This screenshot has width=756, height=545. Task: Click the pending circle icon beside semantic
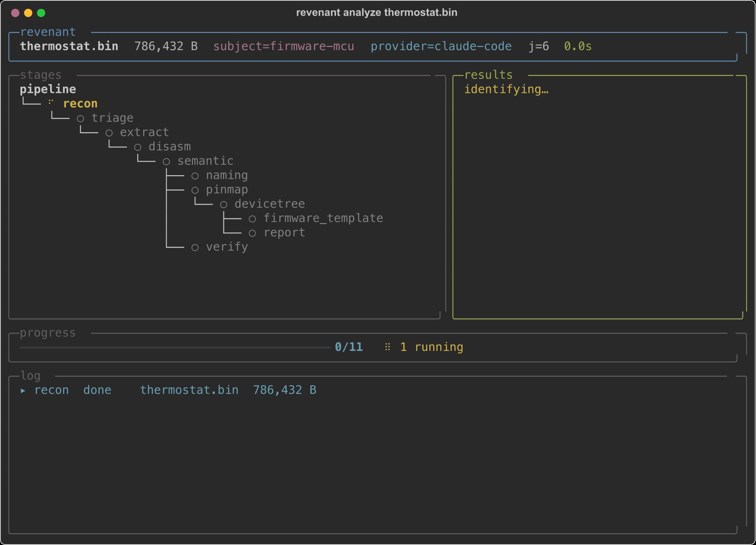point(167,162)
